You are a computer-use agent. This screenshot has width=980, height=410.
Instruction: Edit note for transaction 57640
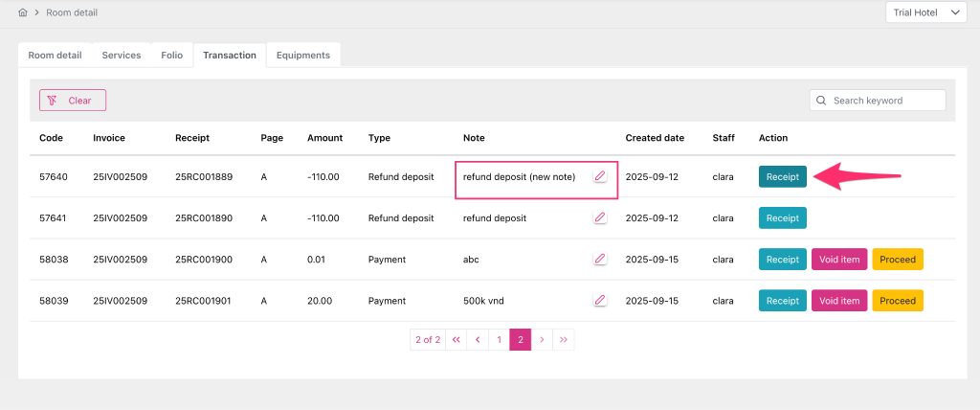pyautogui.click(x=600, y=176)
